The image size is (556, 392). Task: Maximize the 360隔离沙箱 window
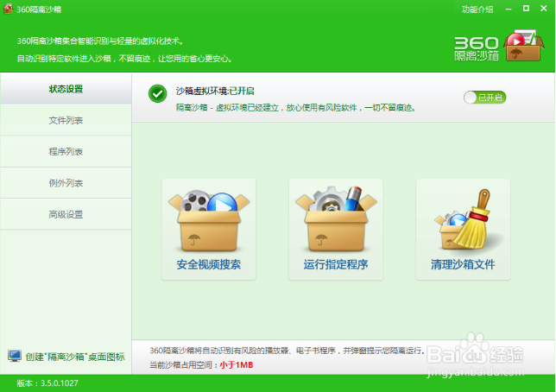coord(527,9)
